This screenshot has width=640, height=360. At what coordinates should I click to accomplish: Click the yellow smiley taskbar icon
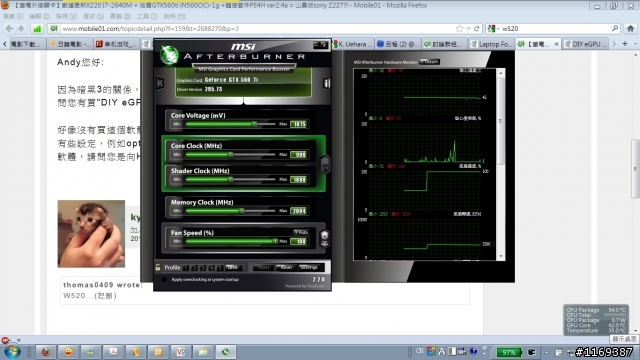click(68, 352)
